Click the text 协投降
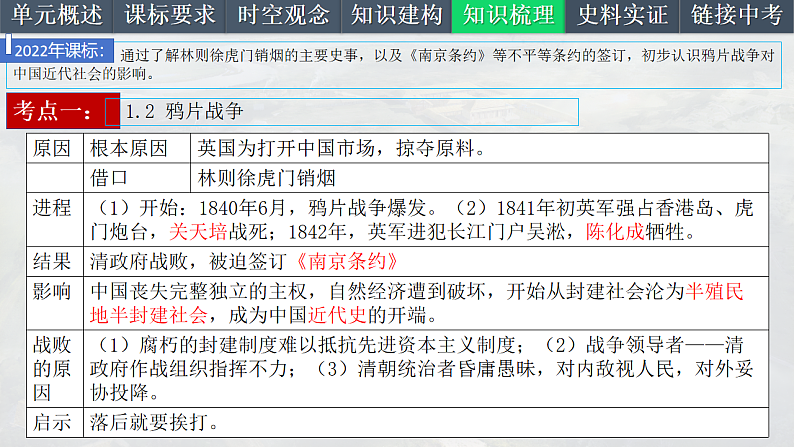Image resolution: width=794 pixels, height=447 pixels. coord(120,392)
